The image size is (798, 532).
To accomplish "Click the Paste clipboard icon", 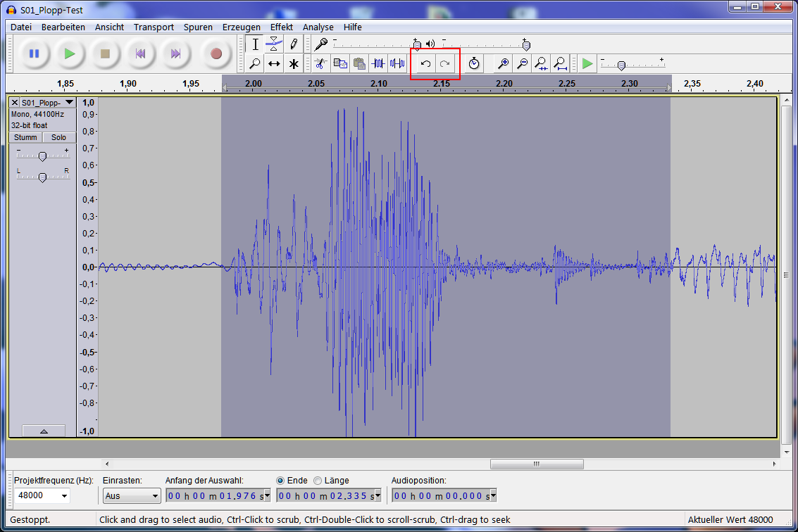I will pos(359,63).
